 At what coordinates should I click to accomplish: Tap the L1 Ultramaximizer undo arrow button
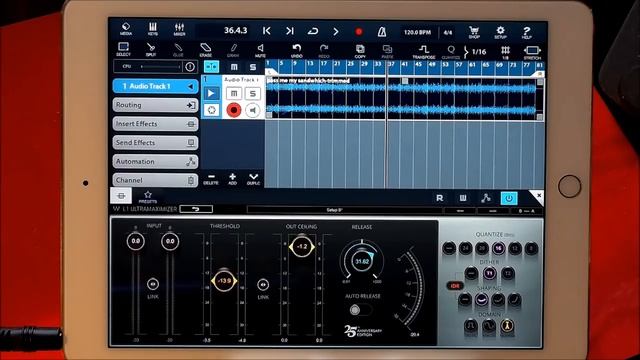click(x=196, y=209)
